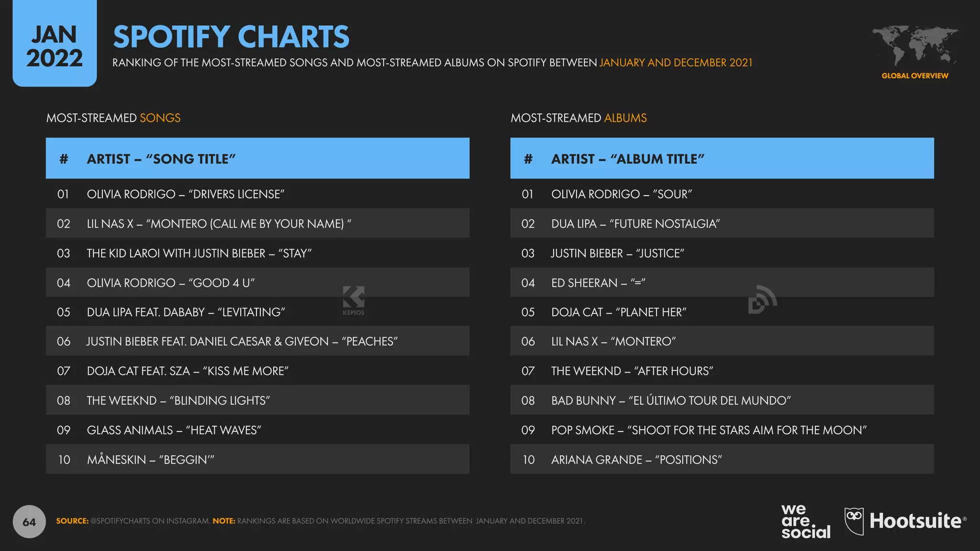Click the Hootsuite owl logo
This screenshot has width=980, height=551.
click(854, 521)
